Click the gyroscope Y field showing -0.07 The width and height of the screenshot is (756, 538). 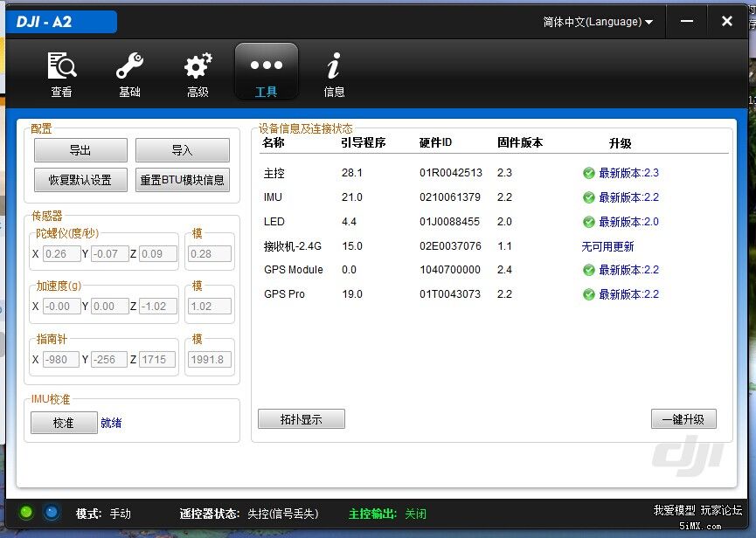point(110,254)
